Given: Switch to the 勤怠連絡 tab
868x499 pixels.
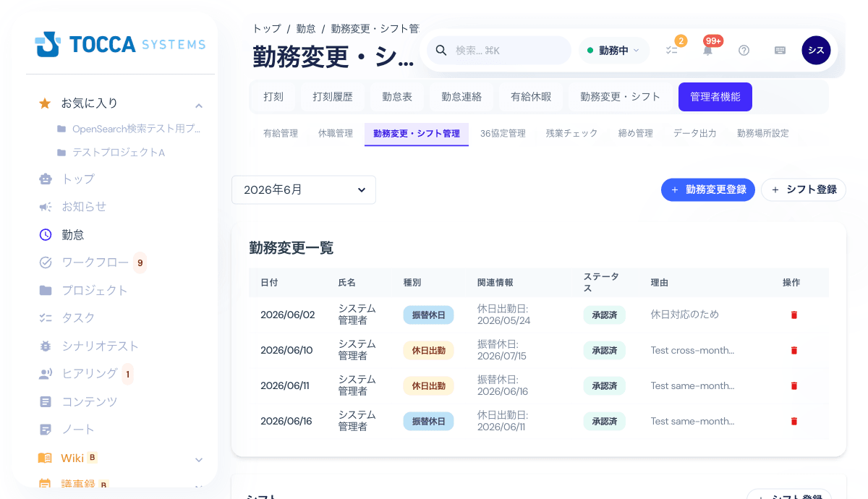Looking at the screenshot, I should [461, 97].
